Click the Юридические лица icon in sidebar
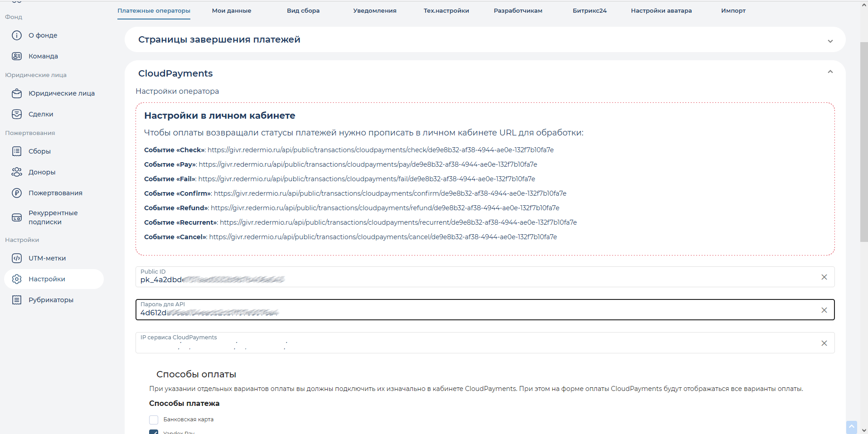This screenshot has height=434, width=868. [x=17, y=93]
